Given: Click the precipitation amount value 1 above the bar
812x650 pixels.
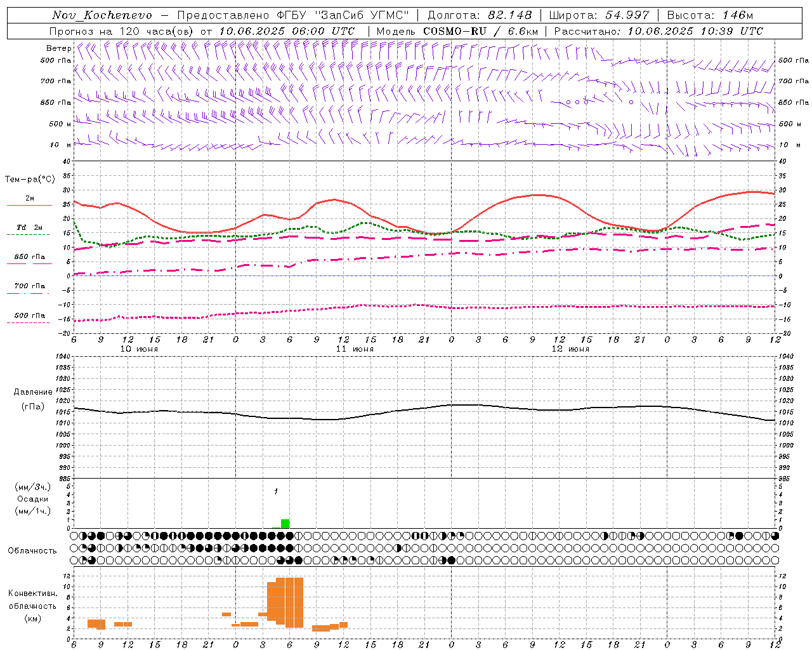Looking at the screenshot, I should pos(276,491).
